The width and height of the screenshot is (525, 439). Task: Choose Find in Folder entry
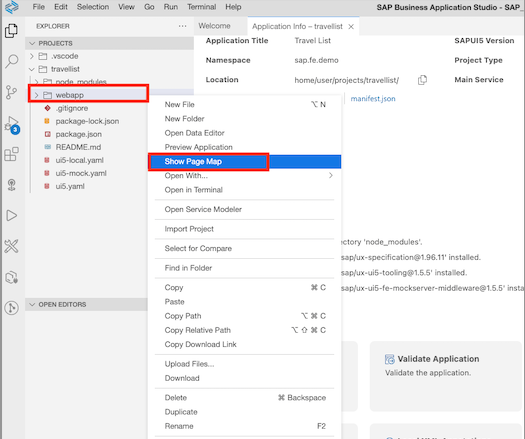point(244,268)
